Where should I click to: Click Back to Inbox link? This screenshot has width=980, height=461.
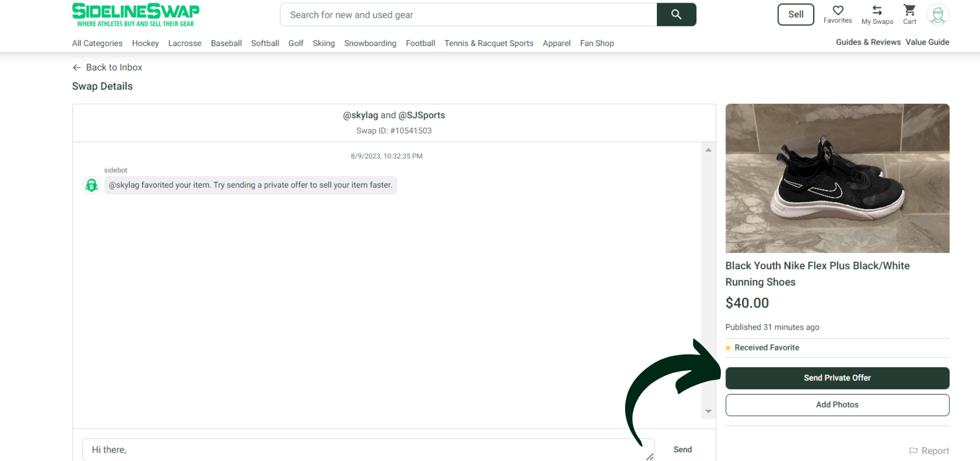click(114, 67)
